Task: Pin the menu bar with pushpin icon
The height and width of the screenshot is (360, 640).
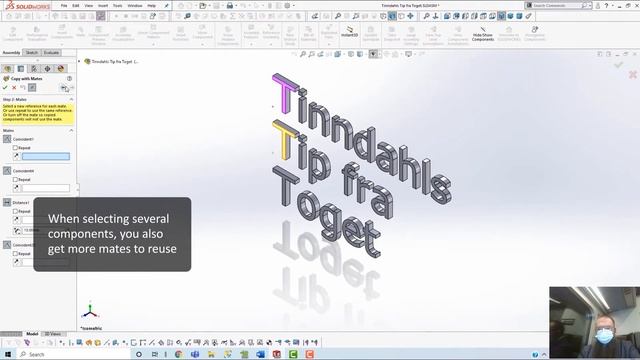Action: coord(167,6)
